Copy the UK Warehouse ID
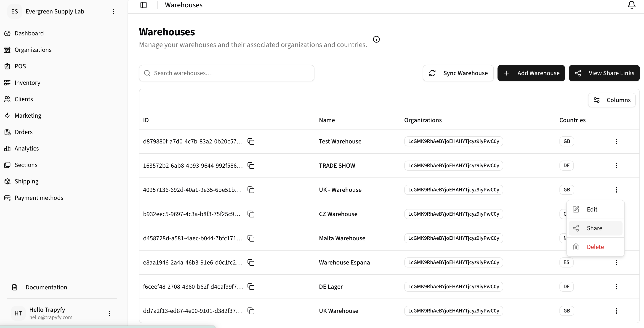644x328 pixels. (251, 311)
